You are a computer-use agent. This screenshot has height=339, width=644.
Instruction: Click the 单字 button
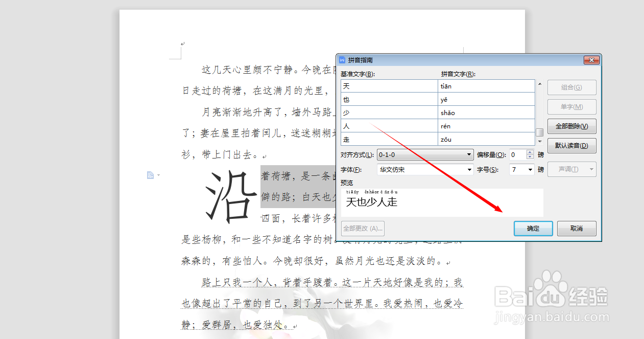[x=571, y=107]
